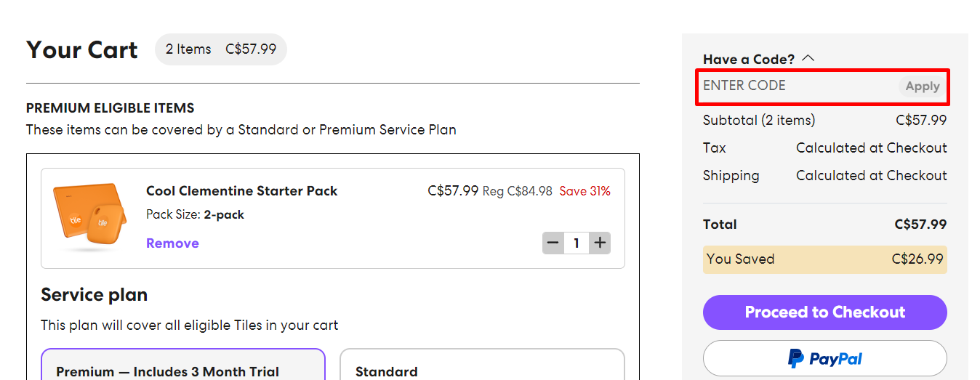Increase quantity with the plus button

coord(600,243)
